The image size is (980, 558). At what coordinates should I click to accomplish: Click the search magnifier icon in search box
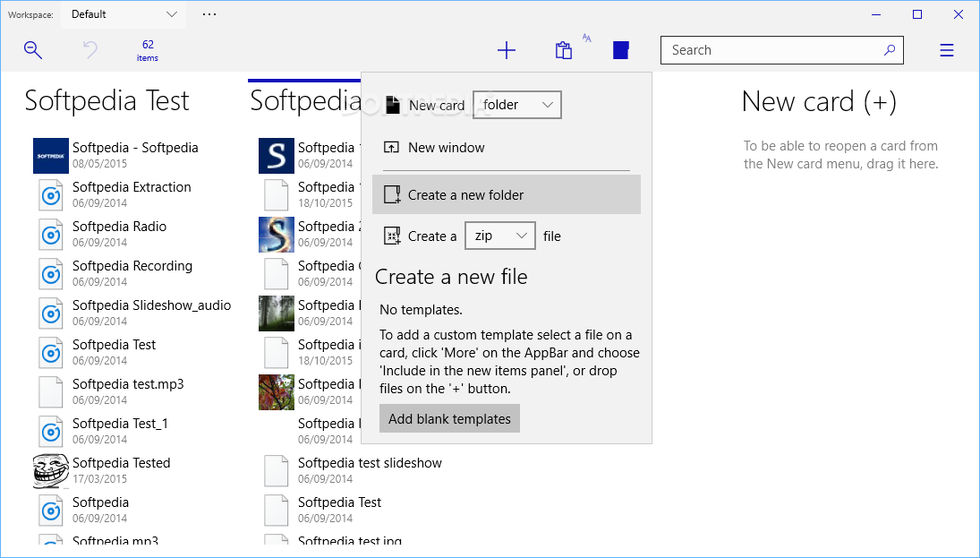tap(890, 50)
